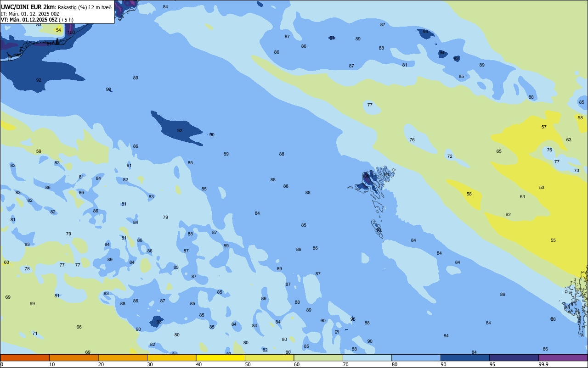
Task: Click the '30' legend label
Action: pyautogui.click(x=150, y=364)
